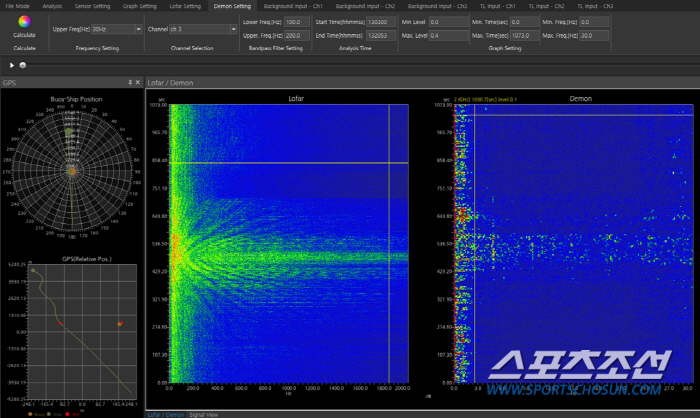The width and height of the screenshot is (700, 418).
Task: Click the ship marker on polar plot
Action: [68, 131]
